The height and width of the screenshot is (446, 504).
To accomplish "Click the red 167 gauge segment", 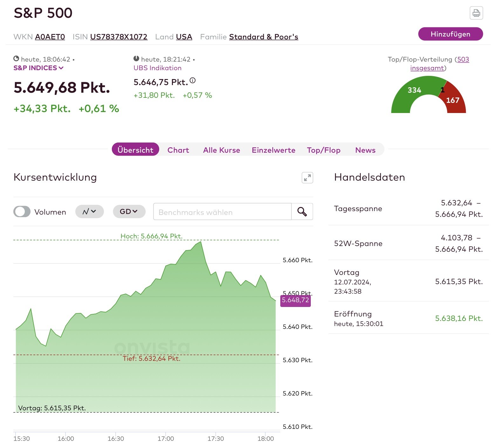I will pos(454,99).
